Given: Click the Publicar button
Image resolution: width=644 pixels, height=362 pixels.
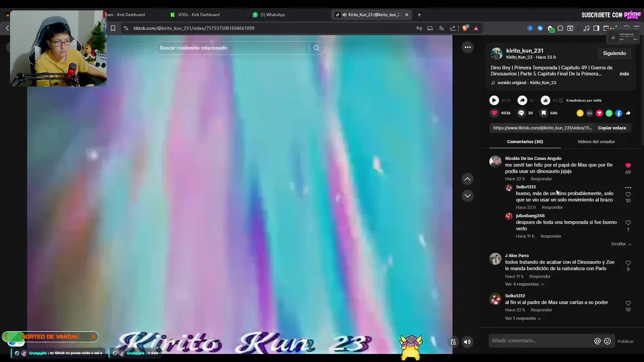Looking at the screenshot, I should pos(625,341).
